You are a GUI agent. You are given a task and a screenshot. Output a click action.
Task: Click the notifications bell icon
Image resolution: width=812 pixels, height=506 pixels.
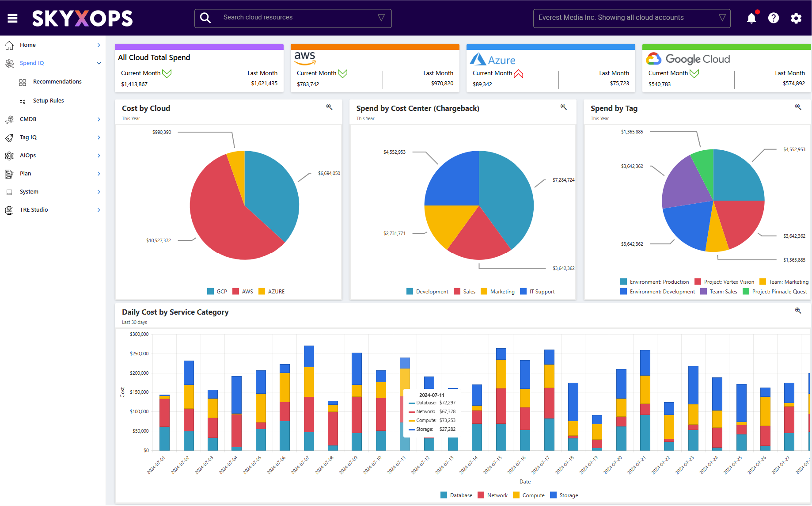751,18
